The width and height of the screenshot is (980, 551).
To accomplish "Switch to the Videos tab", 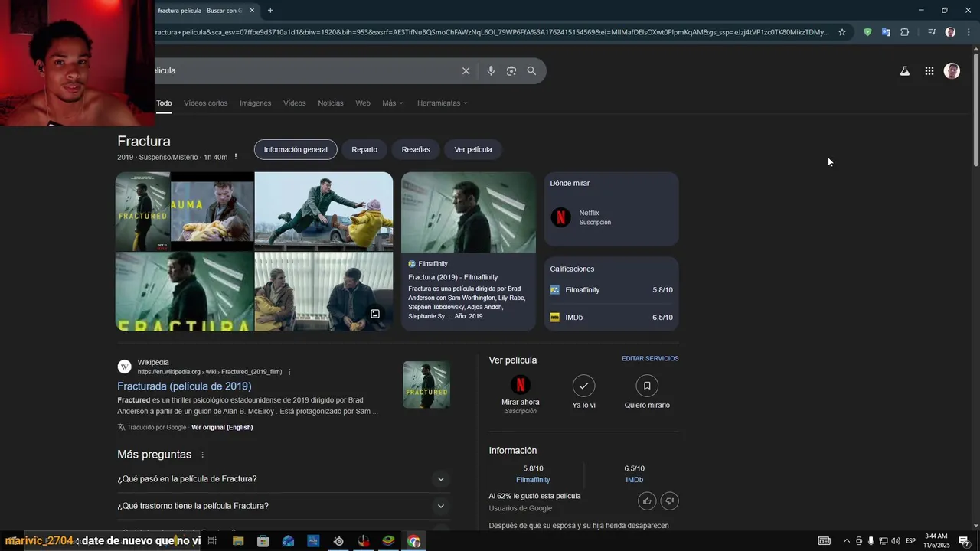I will (294, 103).
